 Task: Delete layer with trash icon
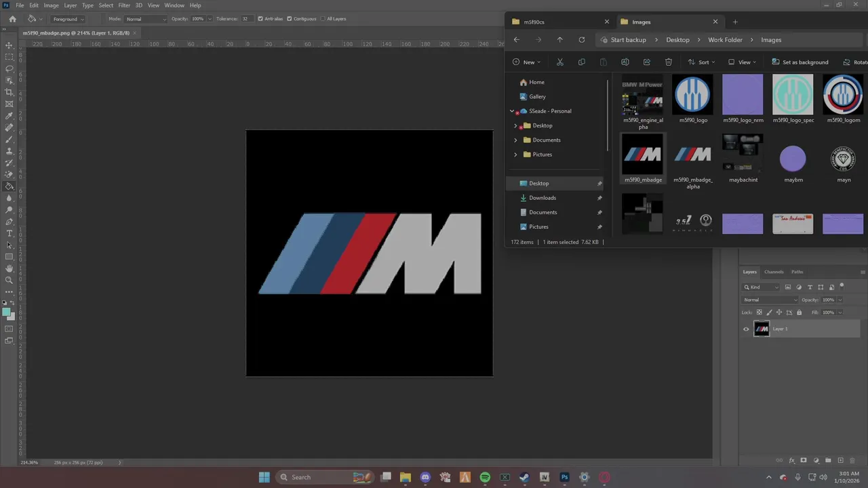click(x=852, y=460)
